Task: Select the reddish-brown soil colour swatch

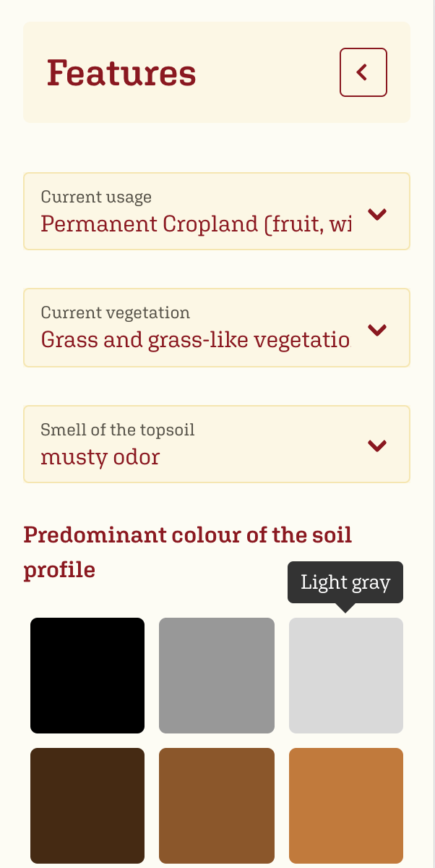Action: [x=216, y=805]
